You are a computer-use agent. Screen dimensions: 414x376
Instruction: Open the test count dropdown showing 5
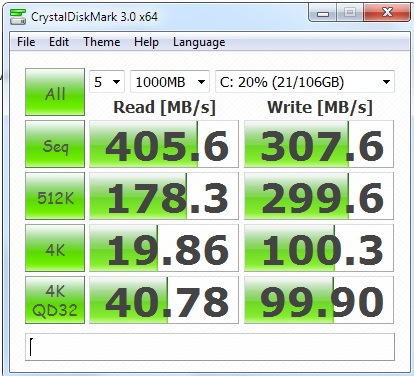[x=107, y=81]
